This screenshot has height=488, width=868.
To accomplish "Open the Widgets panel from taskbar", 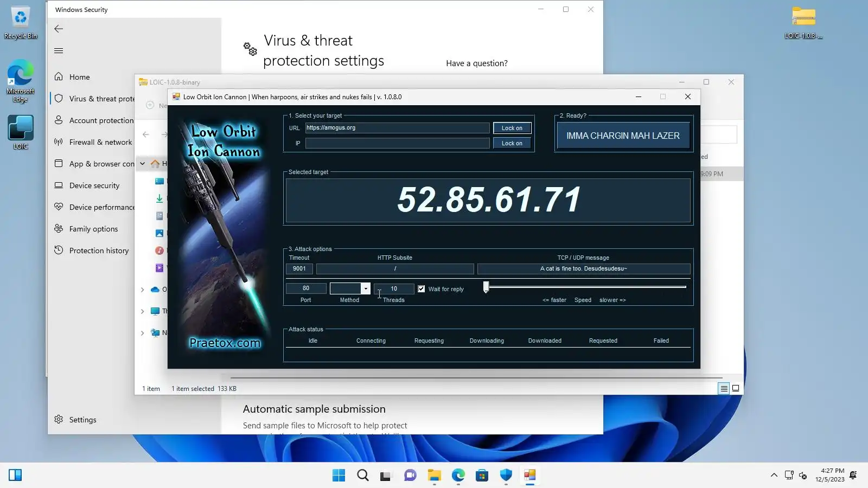I will coord(15,476).
